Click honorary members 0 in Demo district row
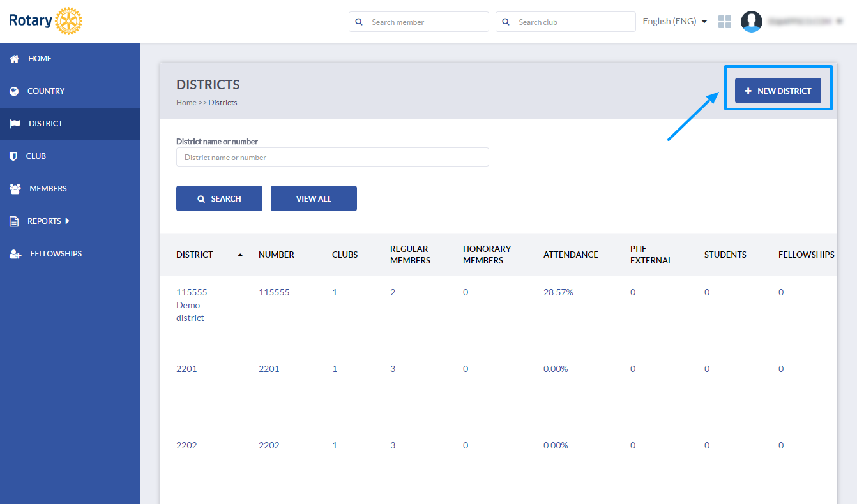 tap(466, 292)
